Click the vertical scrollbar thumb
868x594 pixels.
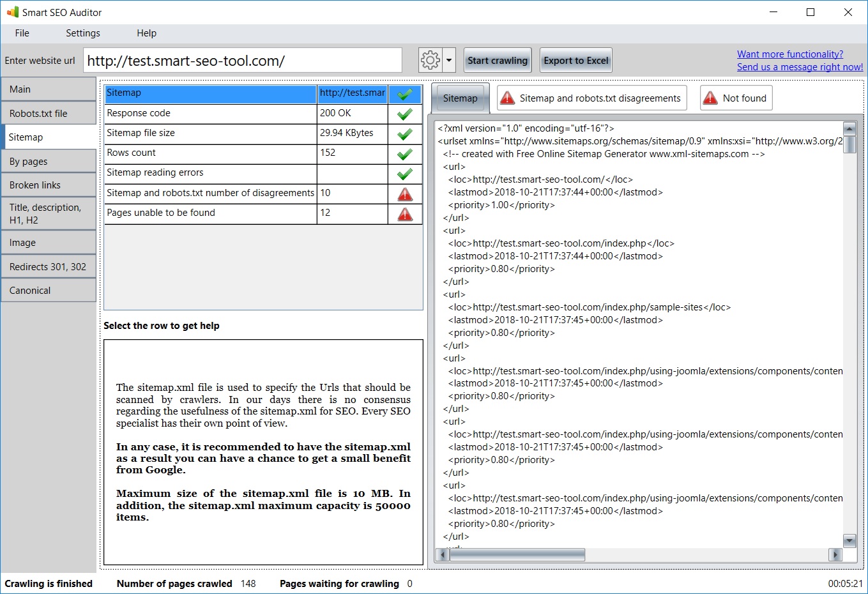(849, 145)
